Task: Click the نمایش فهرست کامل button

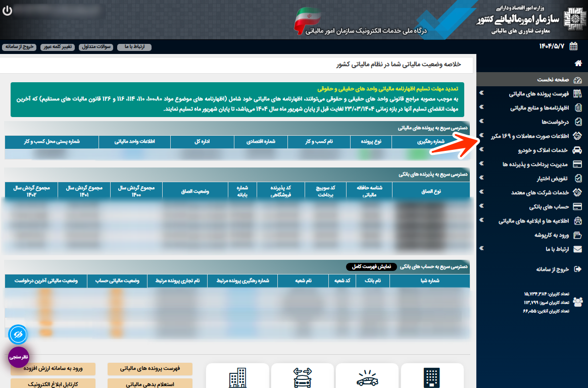Action: pos(371,267)
